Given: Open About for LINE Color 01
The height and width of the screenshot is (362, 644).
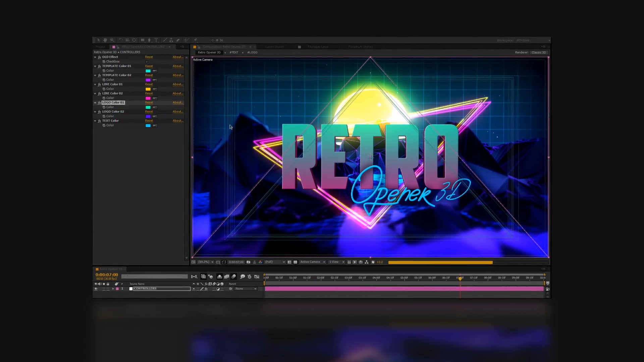Looking at the screenshot, I should pyautogui.click(x=178, y=84).
